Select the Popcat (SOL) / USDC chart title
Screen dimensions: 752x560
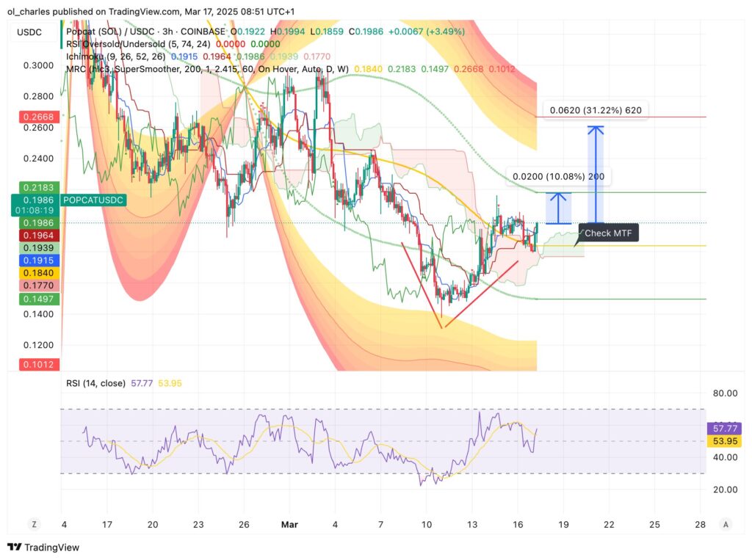(x=146, y=32)
